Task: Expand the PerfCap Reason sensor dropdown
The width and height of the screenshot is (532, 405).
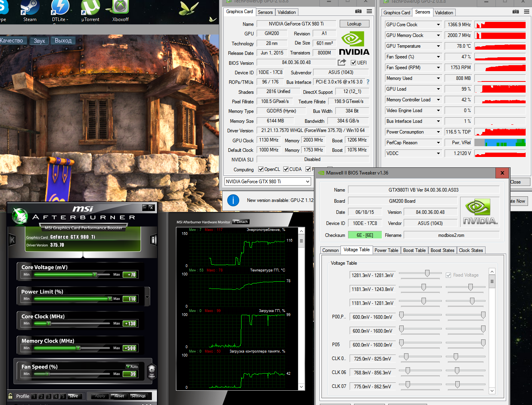Action: coord(438,143)
